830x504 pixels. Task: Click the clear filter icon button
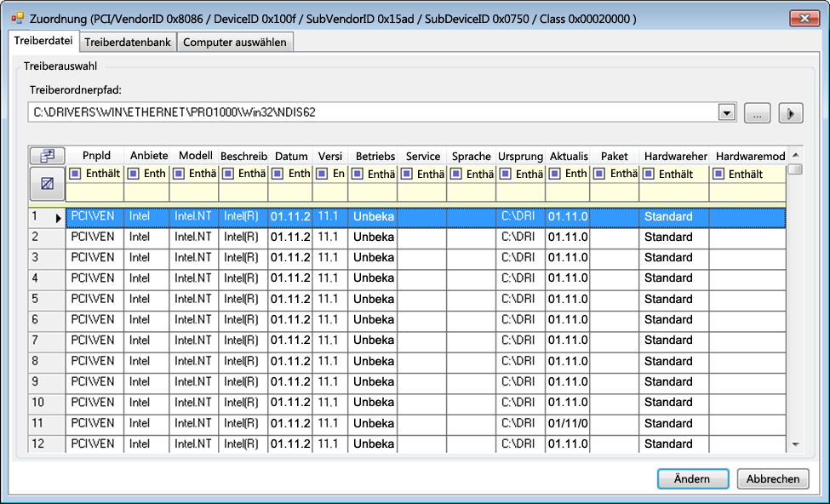[x=48, y=183]
